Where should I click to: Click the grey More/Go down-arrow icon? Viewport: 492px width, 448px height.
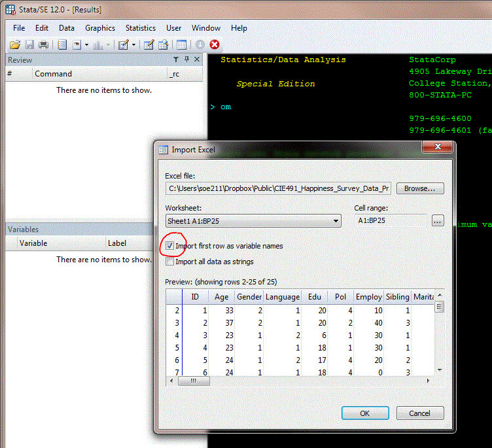click(200, 44)
